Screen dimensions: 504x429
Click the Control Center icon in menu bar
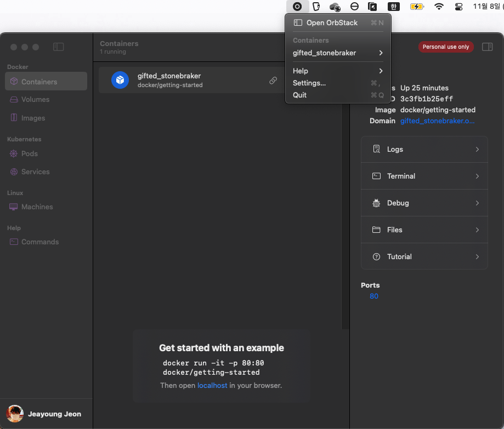458,7
